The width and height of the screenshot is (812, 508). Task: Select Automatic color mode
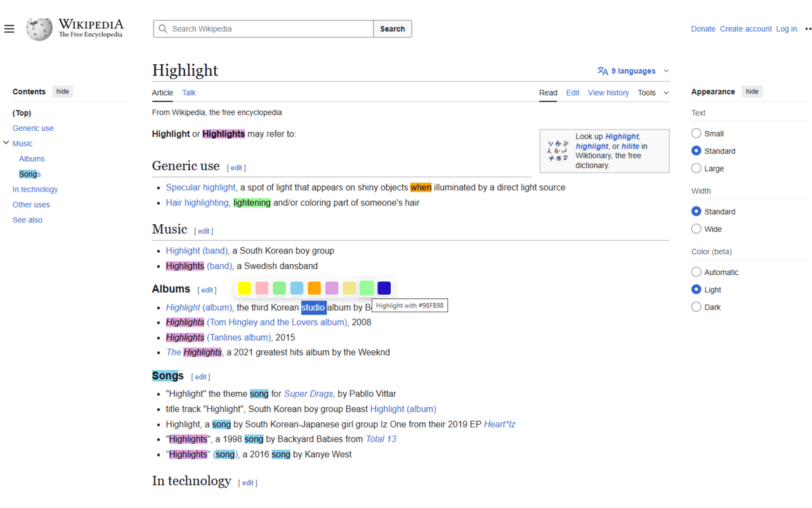click(x=696, y=272)
